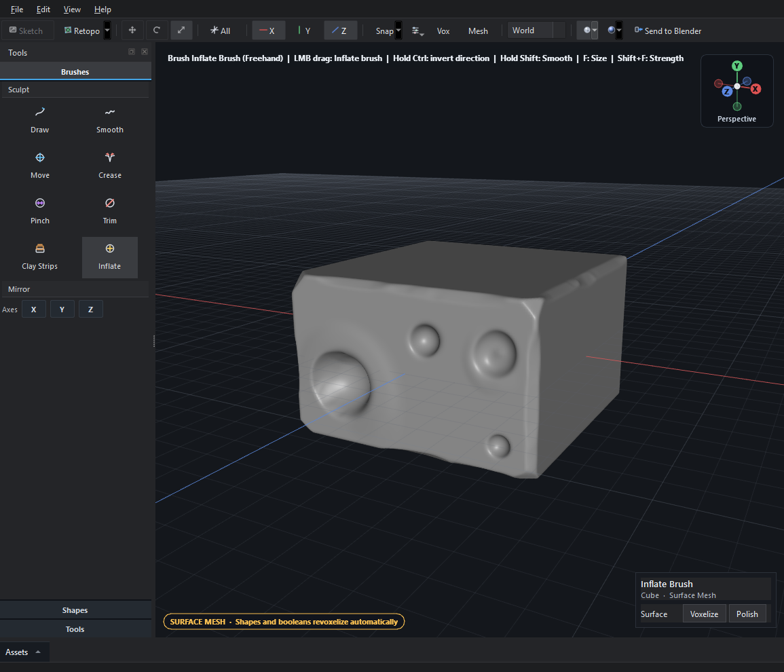
Task: Expand the Retopo dropdown arrow
Action: pos(107,31)
